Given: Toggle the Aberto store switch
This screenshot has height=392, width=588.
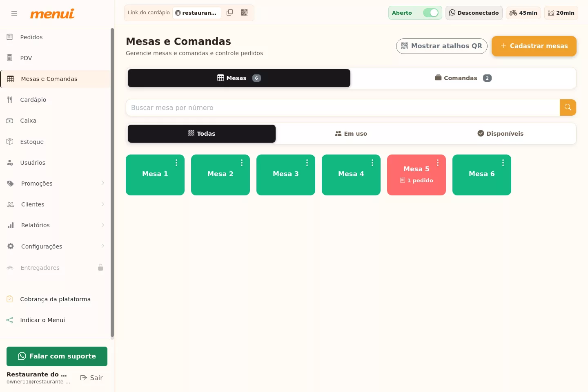Looking at the screenshot, I should point(430,13).
